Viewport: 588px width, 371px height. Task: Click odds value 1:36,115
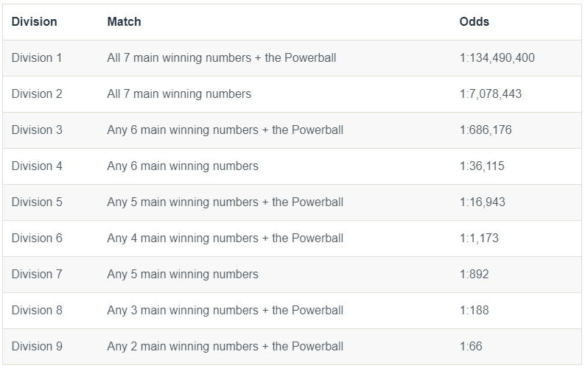[482, 166]
